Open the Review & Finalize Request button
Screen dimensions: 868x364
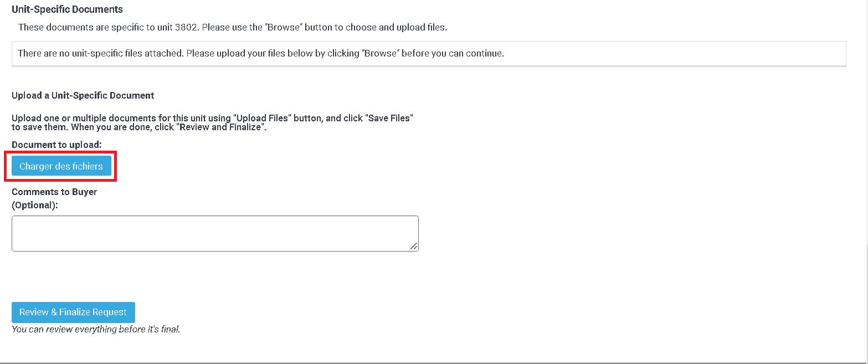(x=73, y=312)
